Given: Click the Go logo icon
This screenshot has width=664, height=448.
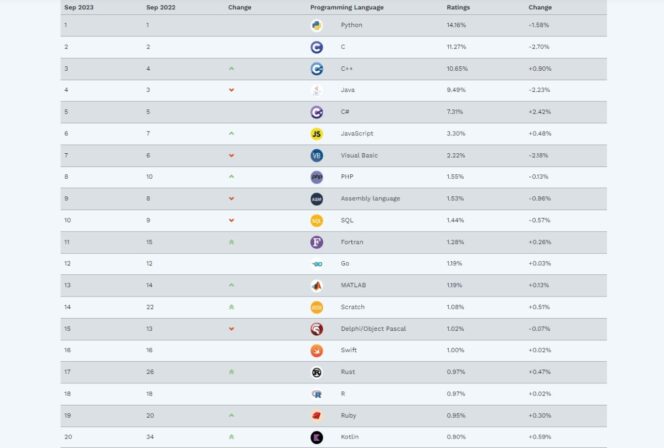Looking at the screenshot, I should pos(316,264).
